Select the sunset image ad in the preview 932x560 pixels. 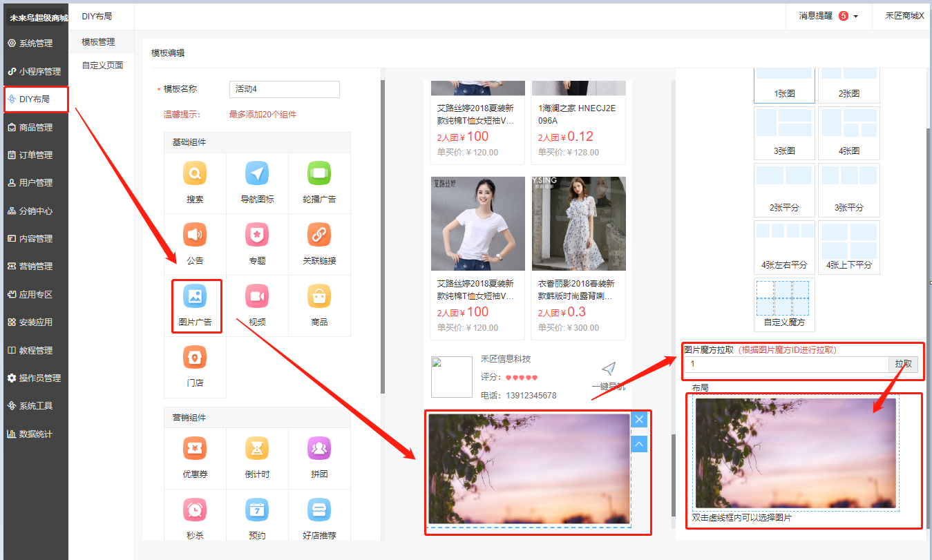[529, 468]
